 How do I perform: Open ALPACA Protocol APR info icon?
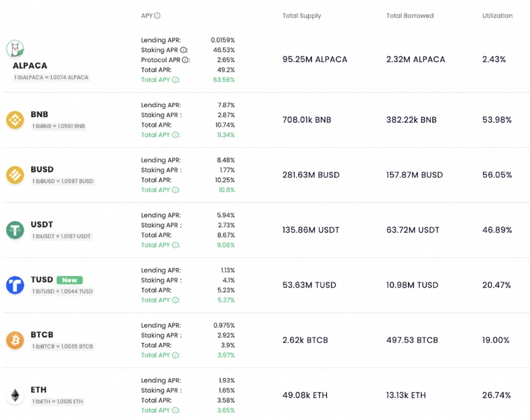point(185,60)
